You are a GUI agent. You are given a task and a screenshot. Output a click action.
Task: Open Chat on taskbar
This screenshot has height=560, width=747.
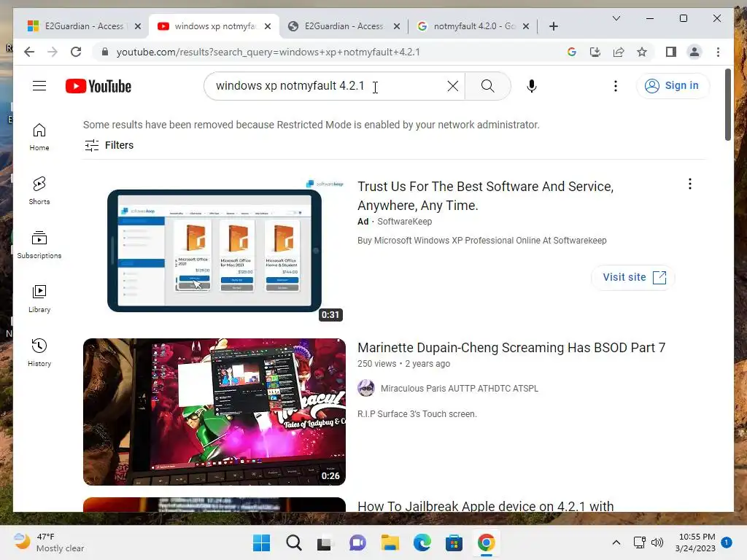pos(357,542)
